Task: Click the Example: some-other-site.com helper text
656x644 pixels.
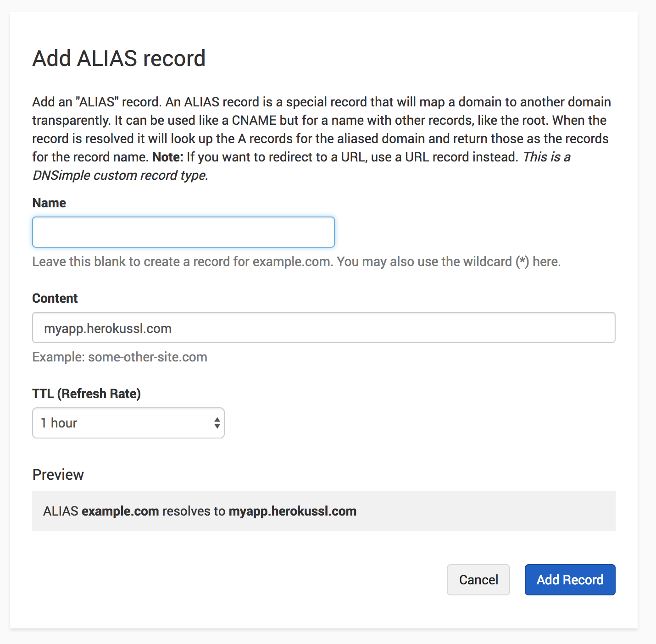Action: [119, 357]
